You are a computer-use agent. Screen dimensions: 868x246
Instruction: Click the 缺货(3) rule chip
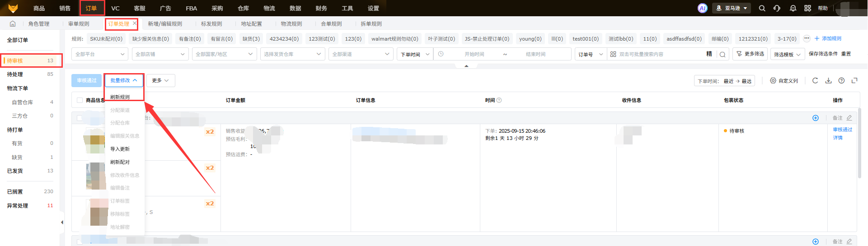251,39
